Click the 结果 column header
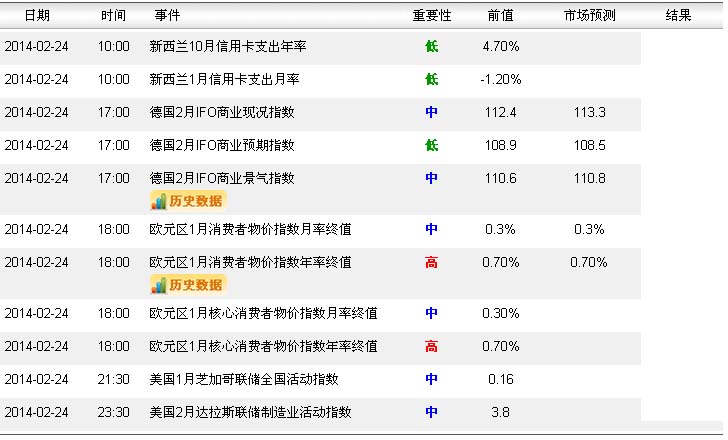Viewport: 728px width, 440px height. [x=678, y=16]
